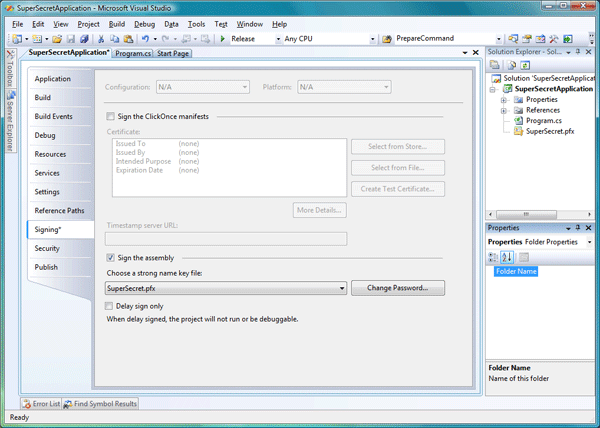Open the PrepareCommand find dropdown
Viewport: 600px width, 428px height.
click(x=499, y=39)
